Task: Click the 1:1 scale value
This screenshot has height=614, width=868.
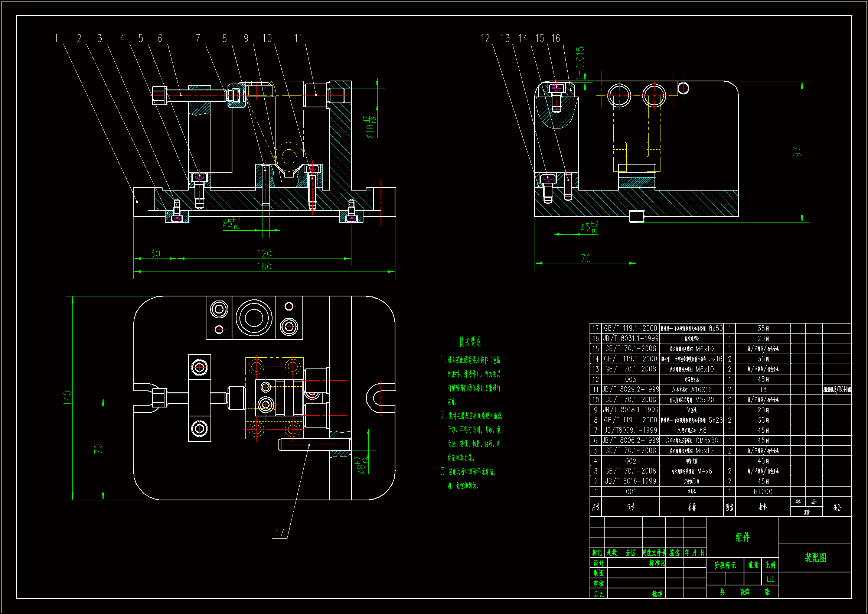Action: point(770,579)
